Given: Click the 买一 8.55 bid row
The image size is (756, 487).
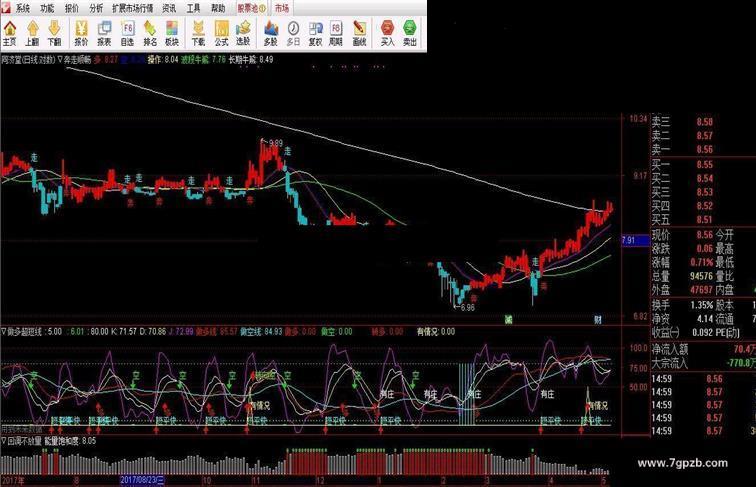Looking at the screenshot, I should (x=683, y=164).
